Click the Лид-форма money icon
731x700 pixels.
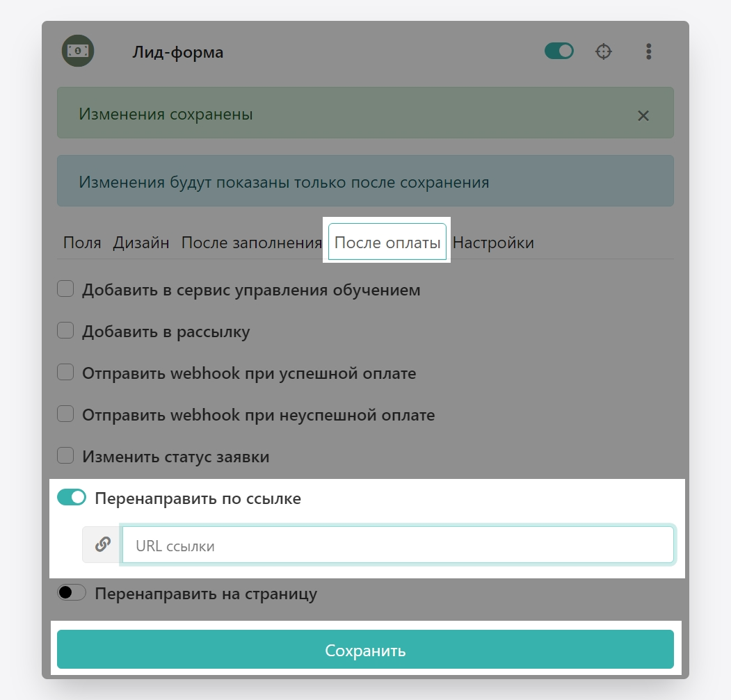point(78,51)
